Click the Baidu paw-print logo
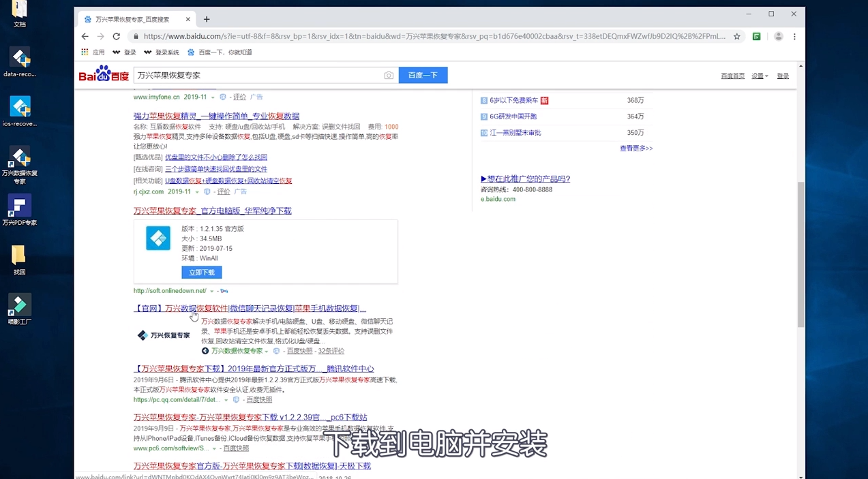This screenshot has height=479, width=868. (103, 74)
